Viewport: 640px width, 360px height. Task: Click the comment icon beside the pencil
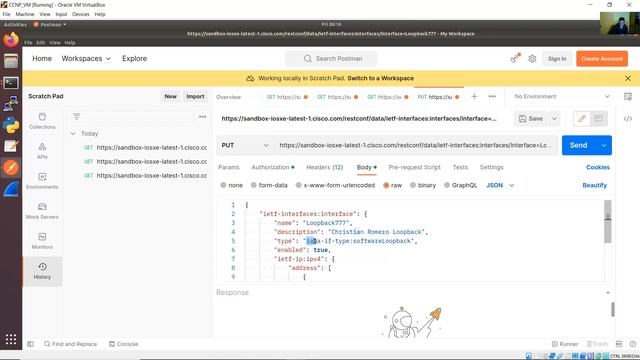point(598,119)
